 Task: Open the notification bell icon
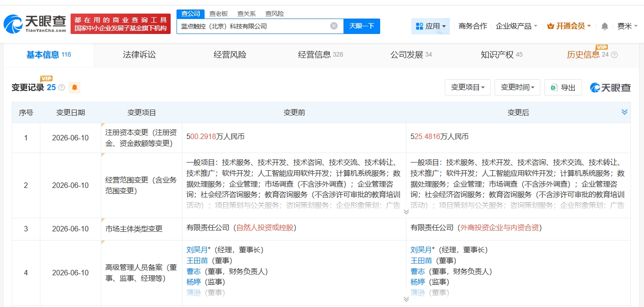(x=605, y=26)
